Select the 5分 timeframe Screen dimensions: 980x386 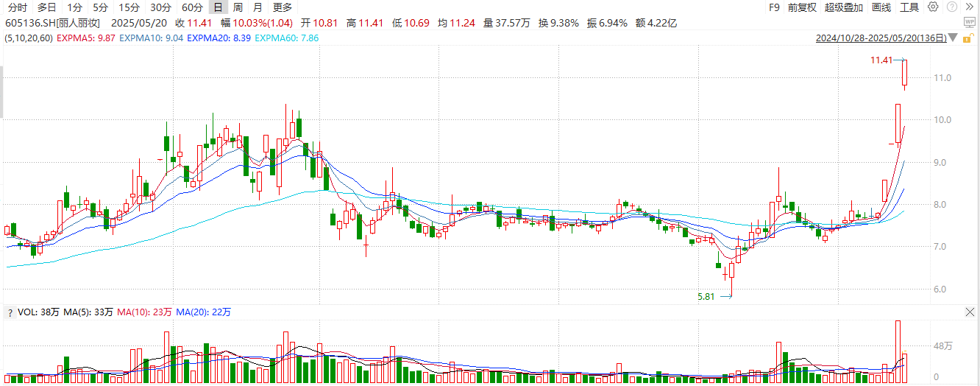pos(101,7)
